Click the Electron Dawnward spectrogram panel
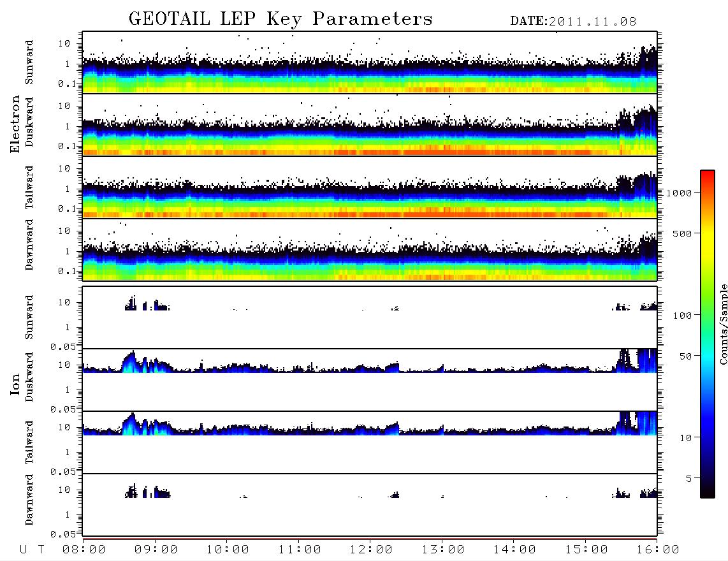Screen dimensions: 728x561 point(370,249)
